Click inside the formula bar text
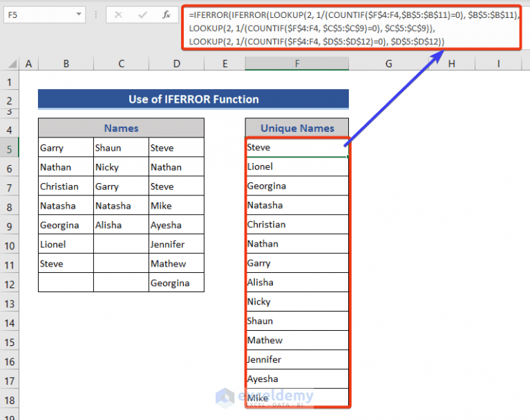This screenshot has width=530, height=420. click(x=352, y=28)
